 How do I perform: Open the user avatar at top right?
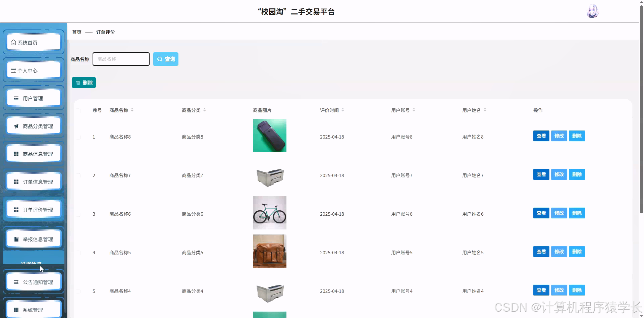click(593, 11)
